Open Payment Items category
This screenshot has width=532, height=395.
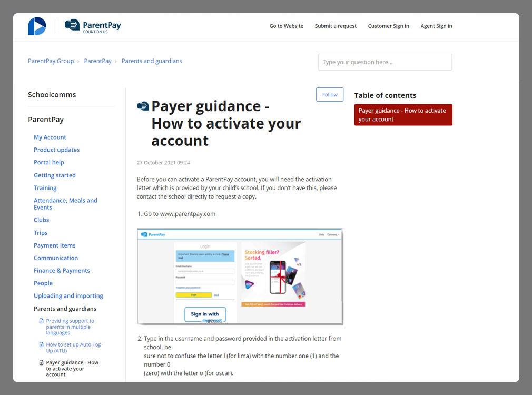55,245
